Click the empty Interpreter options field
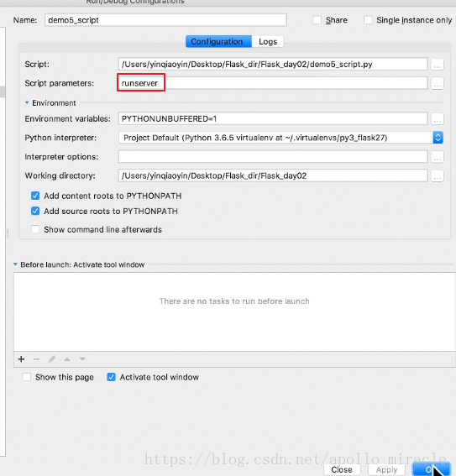The height and width of the screenshot is (476, 456). point(273,157)
